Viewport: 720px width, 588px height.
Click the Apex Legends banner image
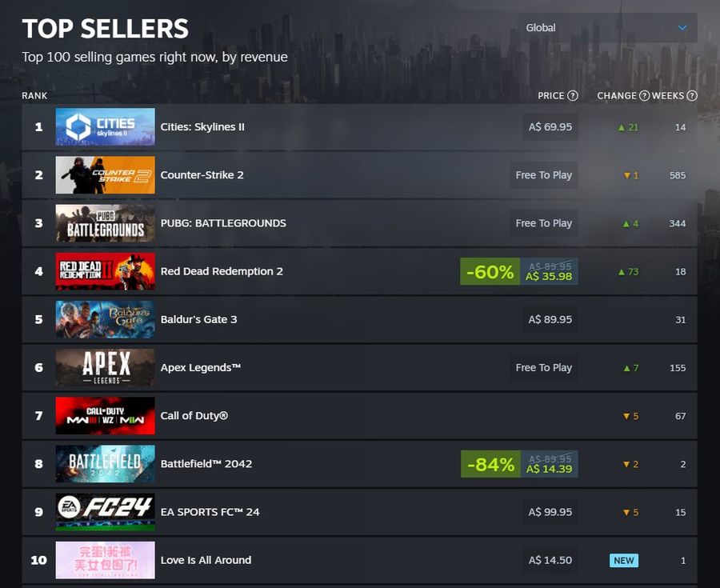coord(105,367)
